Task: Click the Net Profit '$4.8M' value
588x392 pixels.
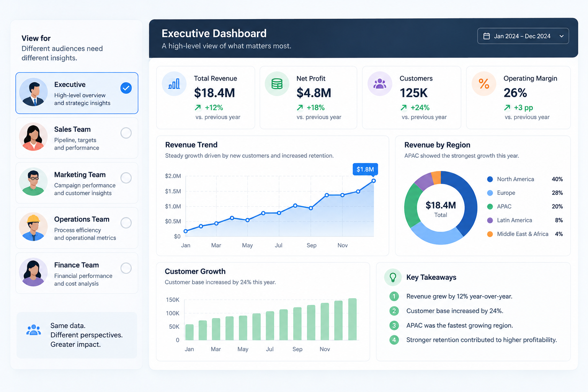Action: click(314, 93)
